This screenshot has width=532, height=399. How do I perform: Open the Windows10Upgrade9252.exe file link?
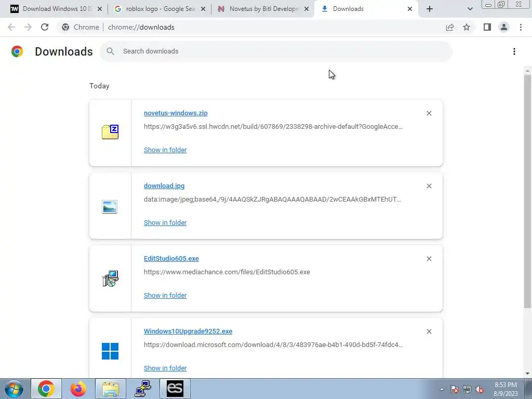(188, 331)
